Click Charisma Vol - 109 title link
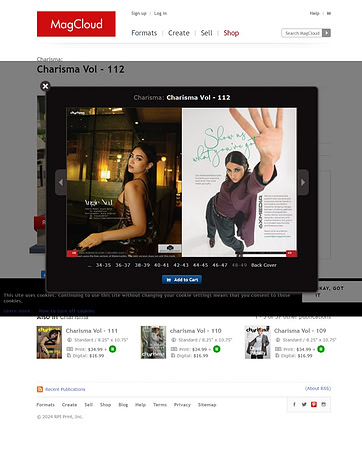The height and width of the screenshot is (450, 362). pyautogui.click(x=300, y=331)
